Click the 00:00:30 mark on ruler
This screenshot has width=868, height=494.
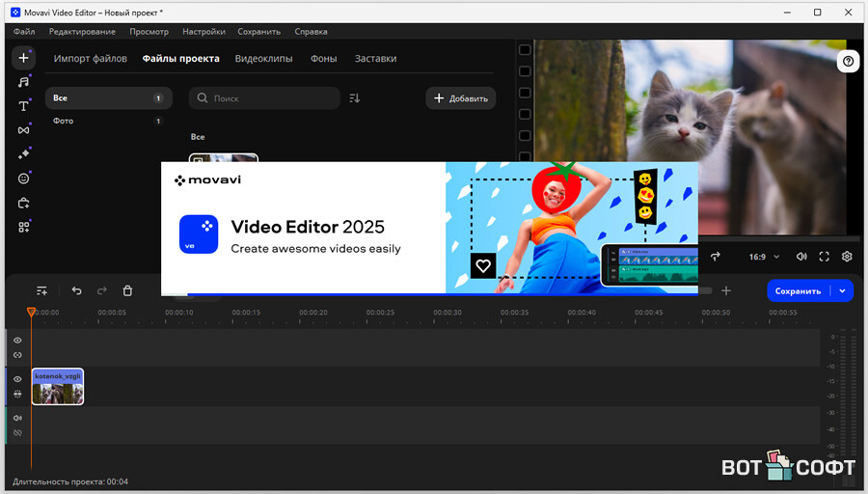(448, 313)
